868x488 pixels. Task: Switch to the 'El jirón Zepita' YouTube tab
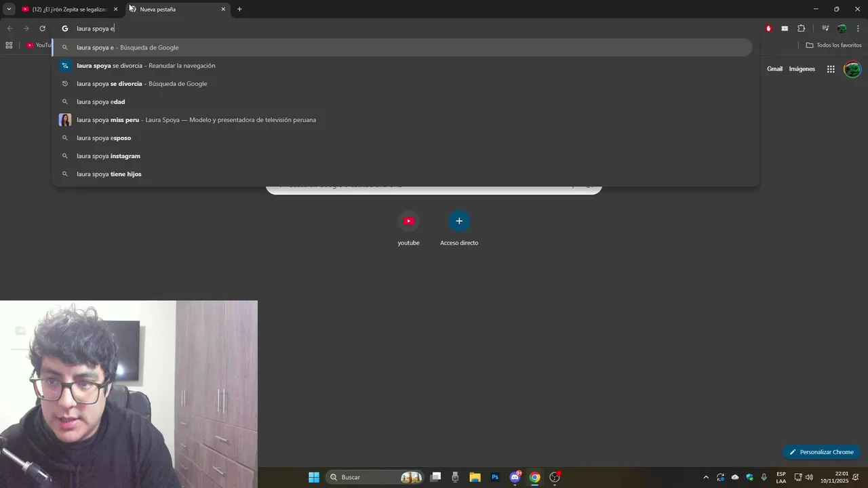(x=68, y=9)
